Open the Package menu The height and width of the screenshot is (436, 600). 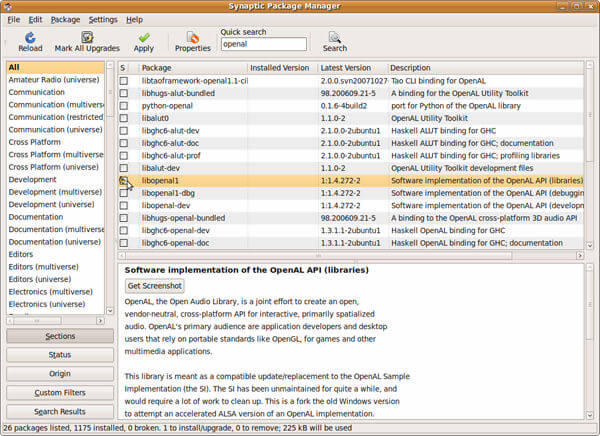coord(65,20)
